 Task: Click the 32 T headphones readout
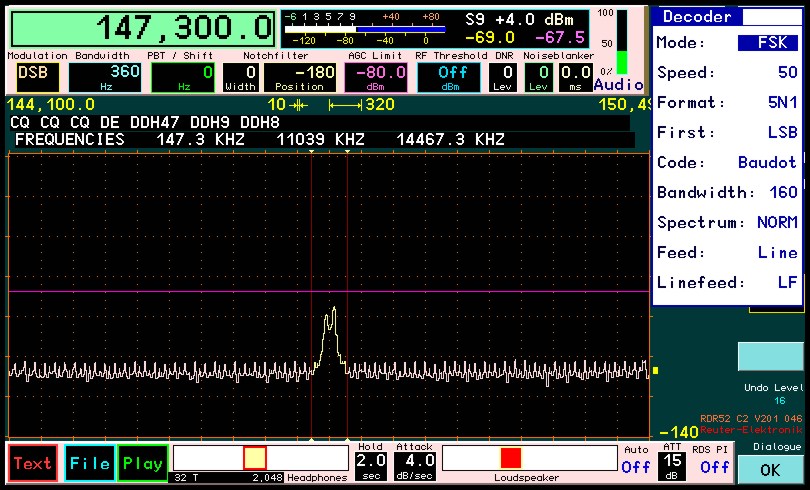click(x=185, y=478)
